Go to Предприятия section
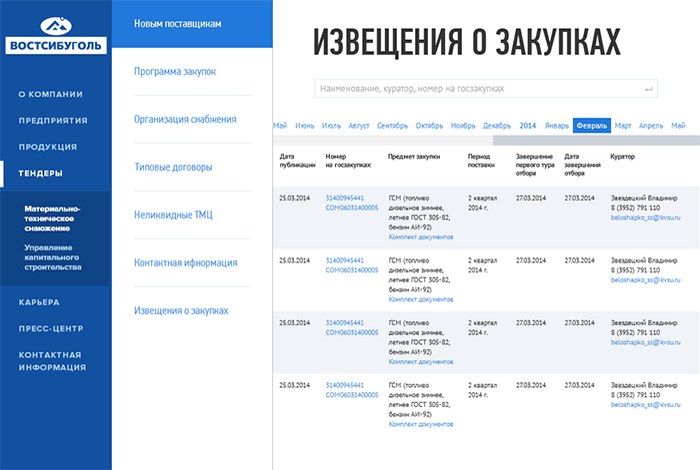Viewport: 700px width, 470px height. point(53,120)
